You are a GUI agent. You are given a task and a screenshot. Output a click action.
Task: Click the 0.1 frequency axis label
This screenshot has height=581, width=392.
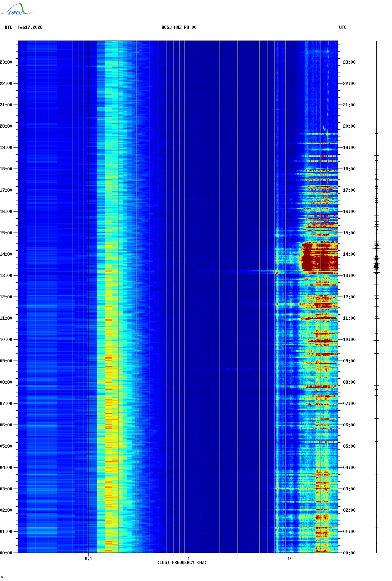(89, 559)
